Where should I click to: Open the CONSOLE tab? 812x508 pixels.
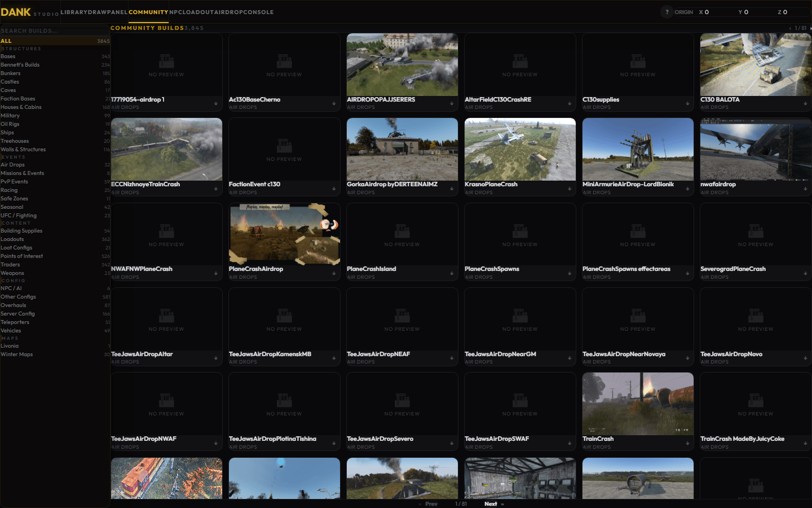click(x=259, y=12)
